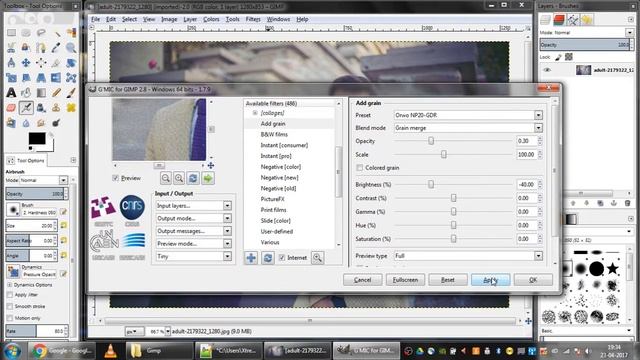This screenshot has width=640, height=360.
Task: Open the Output mode dropdown
Action: (193, 218)
